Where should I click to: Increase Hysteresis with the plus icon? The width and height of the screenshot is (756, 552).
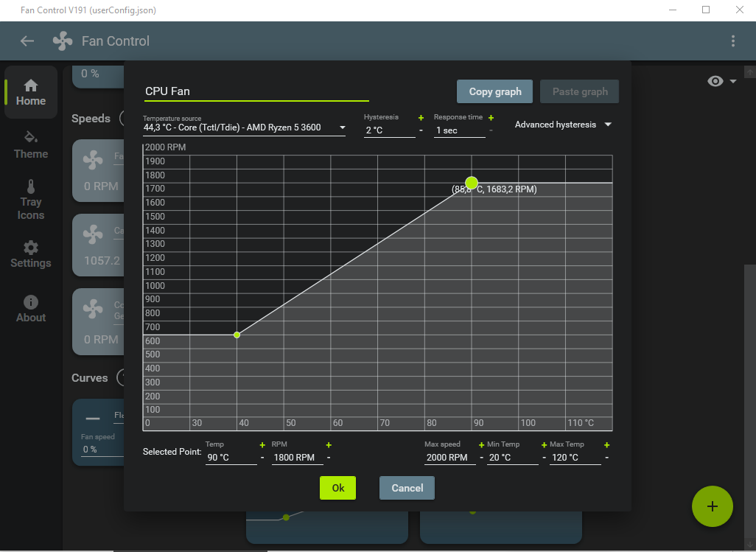pos(421,118)
